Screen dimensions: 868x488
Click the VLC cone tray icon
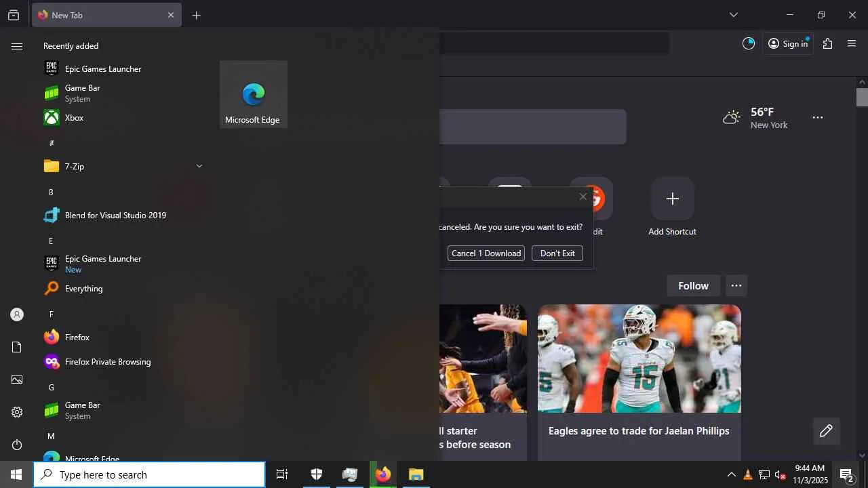(747, 474)
